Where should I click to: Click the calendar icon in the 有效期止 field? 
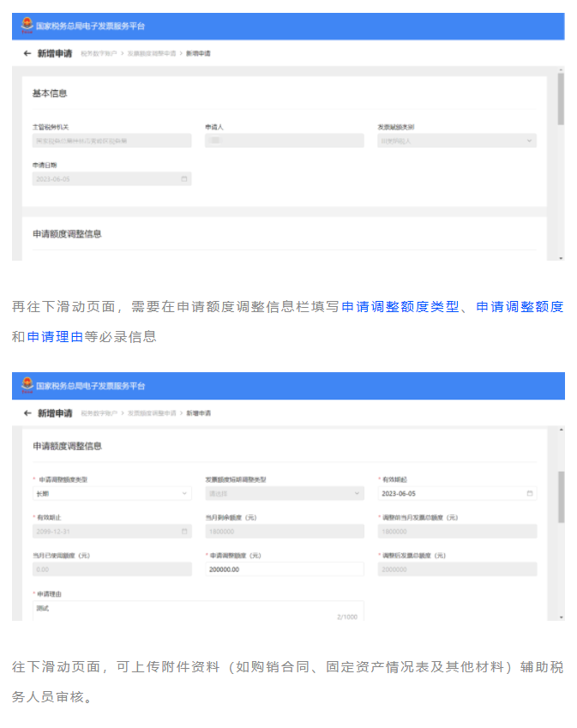(x=183, y=532)
